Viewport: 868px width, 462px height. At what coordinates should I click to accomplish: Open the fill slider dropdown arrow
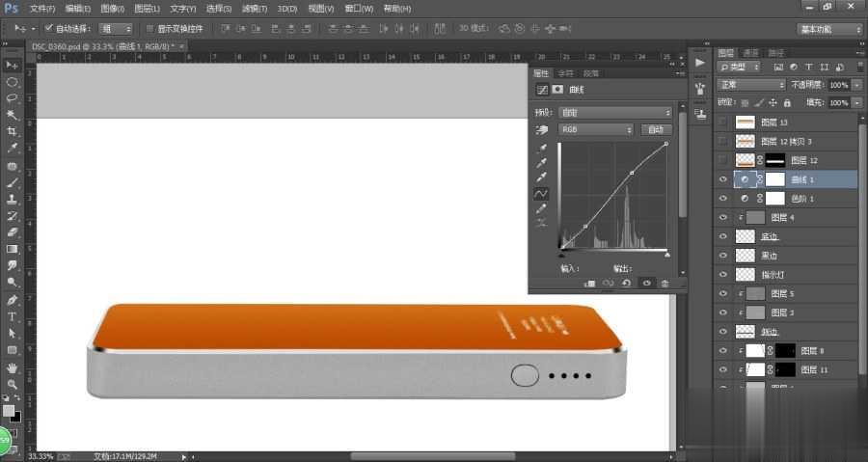tap(857, 102)
